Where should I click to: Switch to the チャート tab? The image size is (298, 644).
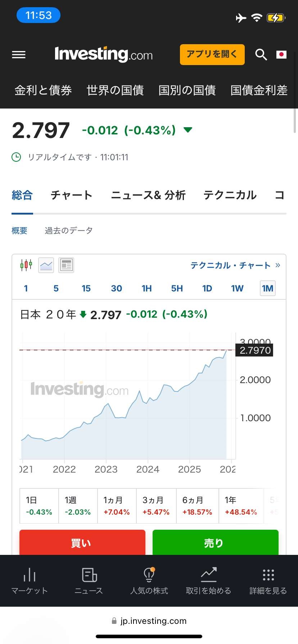(x=72, y=195)
